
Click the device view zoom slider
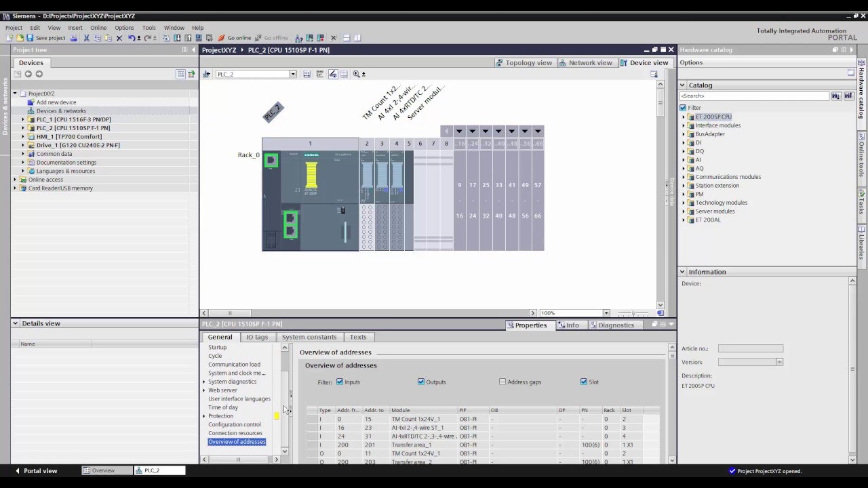634,313
